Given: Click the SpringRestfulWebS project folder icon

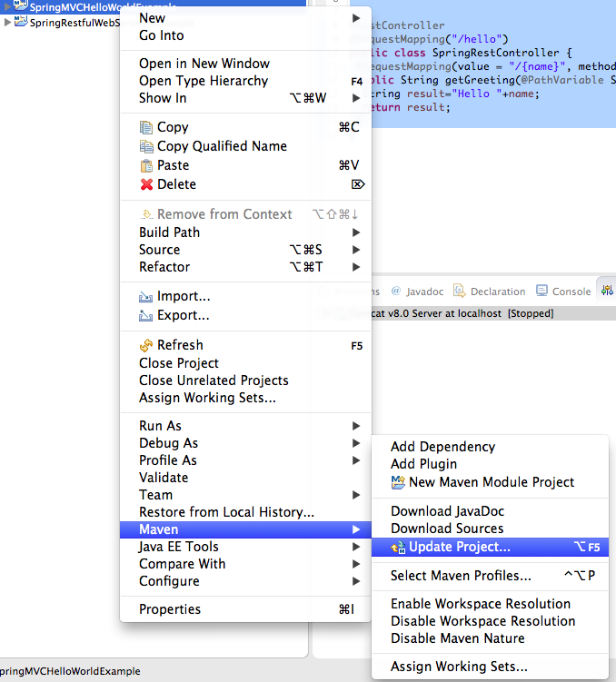Looking at the screenshot, I should tap(21, 22).
